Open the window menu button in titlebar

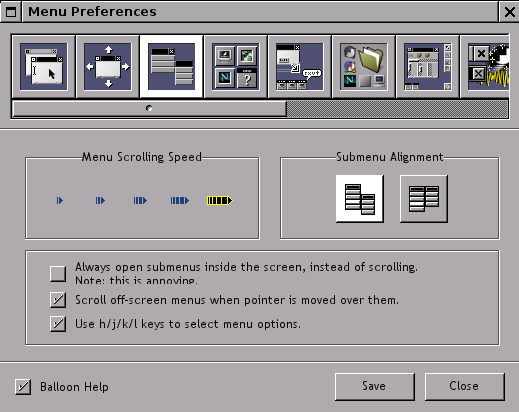11,12
